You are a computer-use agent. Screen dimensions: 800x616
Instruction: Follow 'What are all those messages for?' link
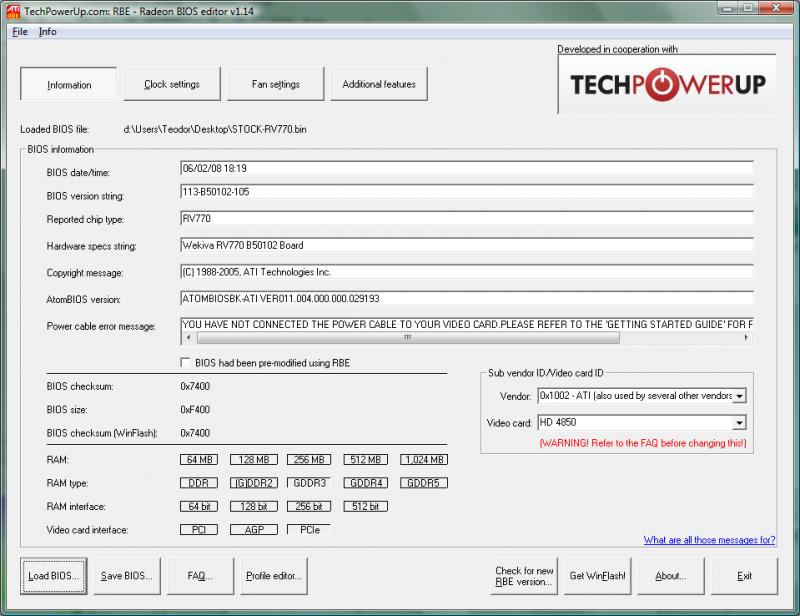709,540
